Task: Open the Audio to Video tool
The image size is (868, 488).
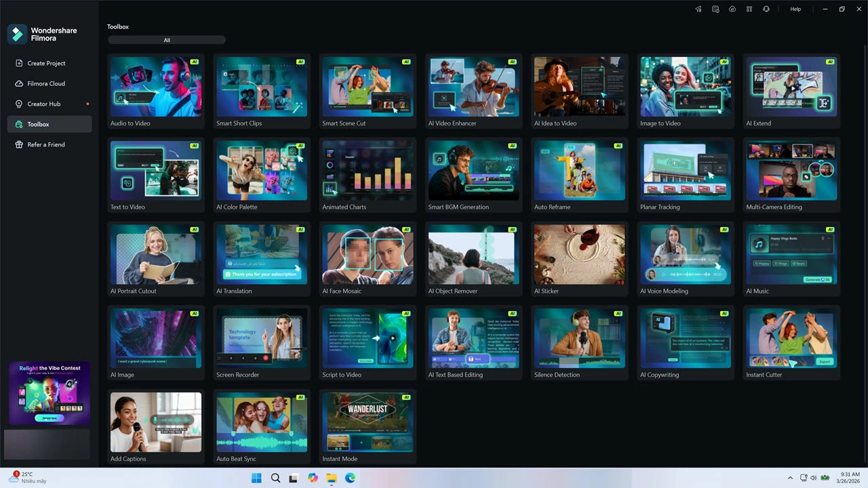Action: coord(155,91)
